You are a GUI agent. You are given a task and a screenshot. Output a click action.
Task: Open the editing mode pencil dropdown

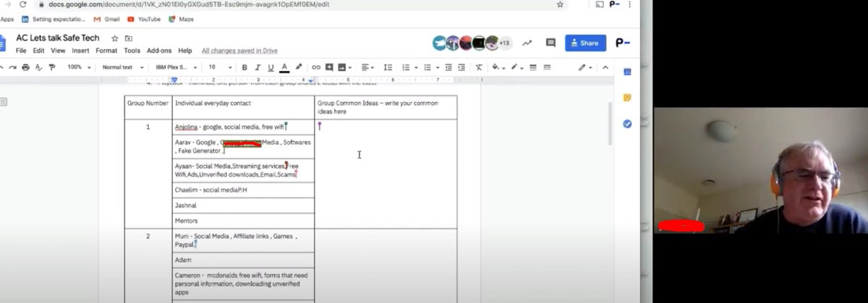click(x=584, y=67)
